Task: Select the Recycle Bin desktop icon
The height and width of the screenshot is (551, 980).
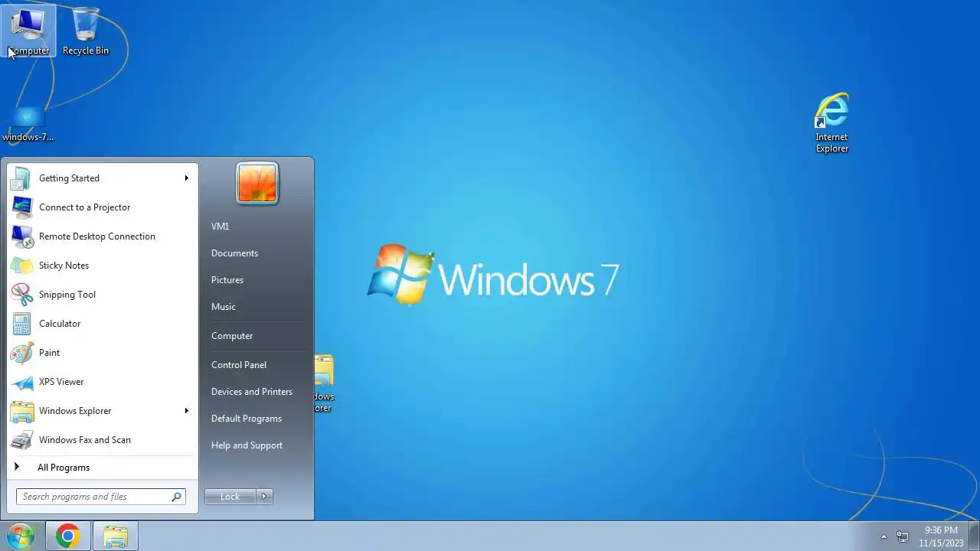Action: point(86,31)
